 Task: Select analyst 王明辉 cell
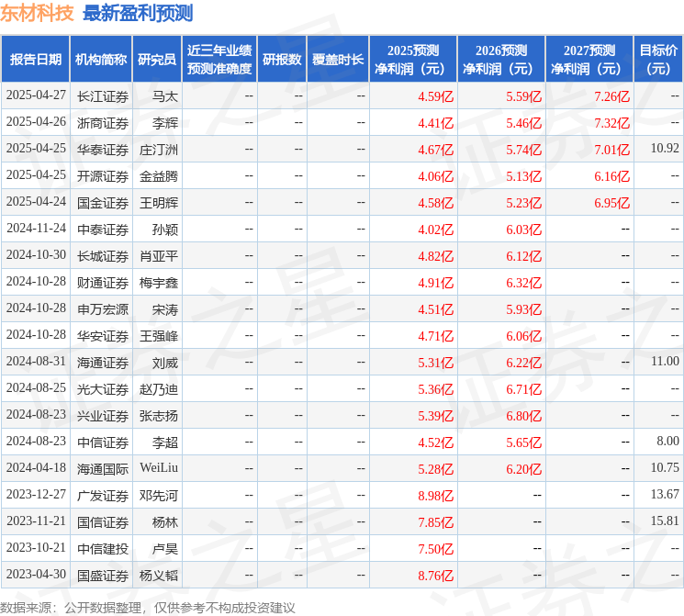coord(158,203)
